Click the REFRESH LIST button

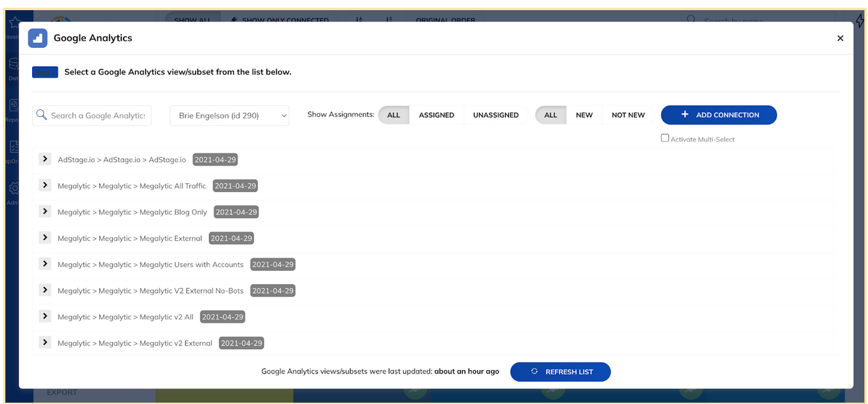point(560,372)
